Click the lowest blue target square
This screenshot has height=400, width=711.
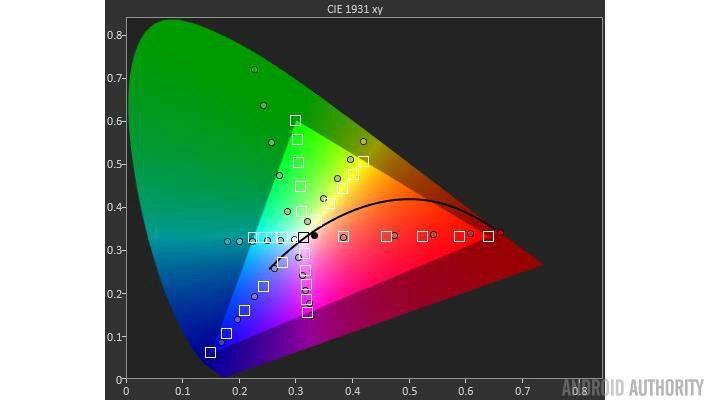(210, 352)
